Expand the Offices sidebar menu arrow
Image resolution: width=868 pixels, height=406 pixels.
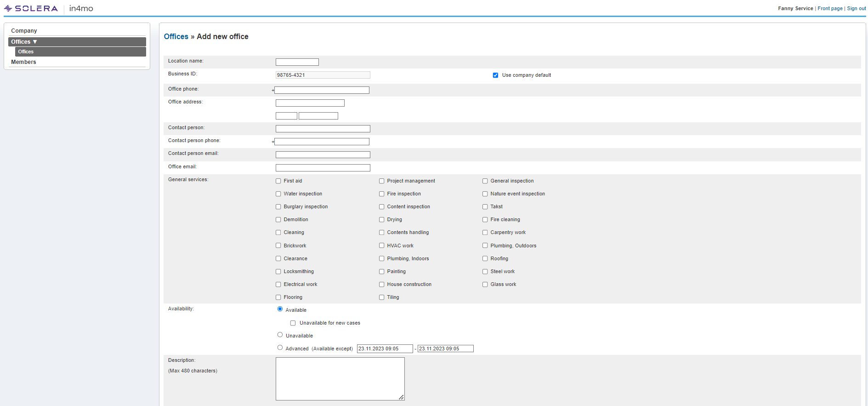click(x=35, y=42)
